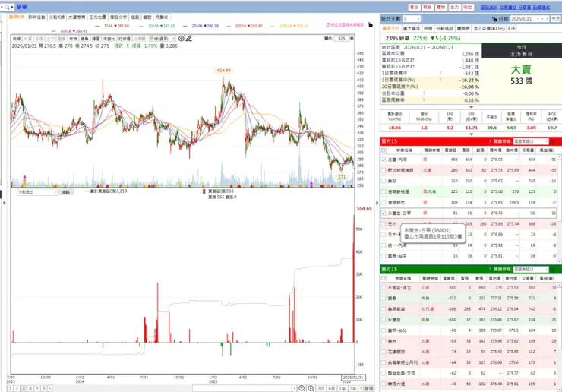Open the 法人目標(400元) tab
Image resolution: width=562 pixels, height=392 pixels.
pyautogui.click(x=489, y=28)
